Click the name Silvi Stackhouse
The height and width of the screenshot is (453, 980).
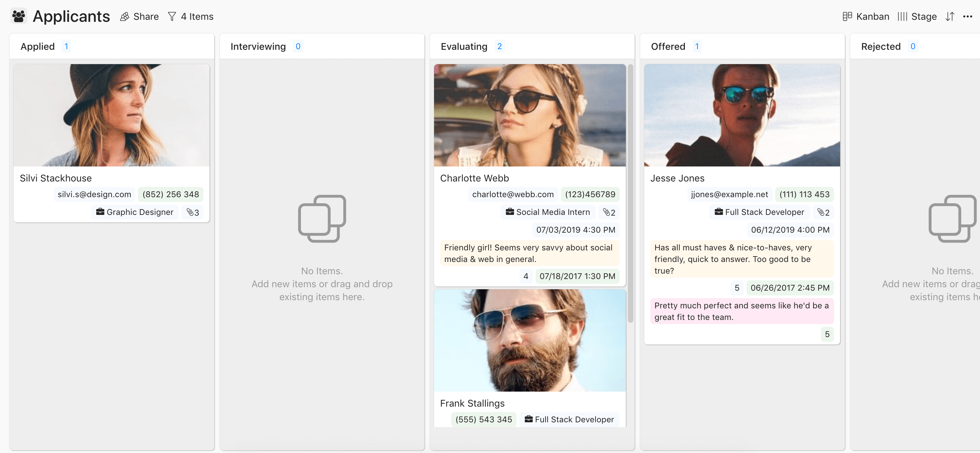56,178
